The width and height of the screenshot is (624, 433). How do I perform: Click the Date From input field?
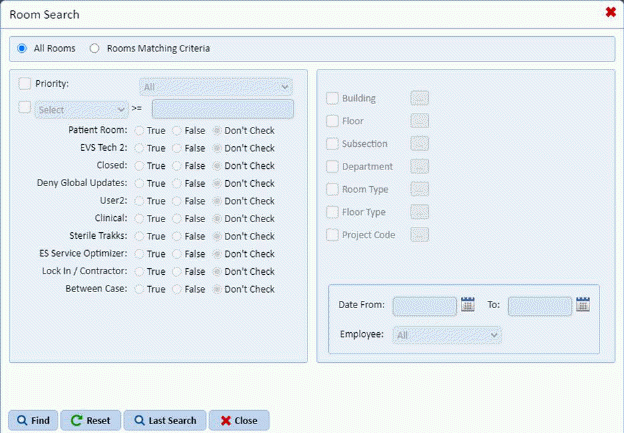click(x=425, y=306)
